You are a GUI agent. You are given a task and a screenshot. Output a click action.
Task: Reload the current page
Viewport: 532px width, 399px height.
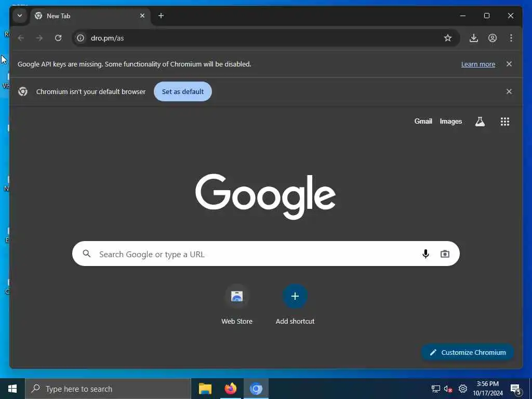58,38
